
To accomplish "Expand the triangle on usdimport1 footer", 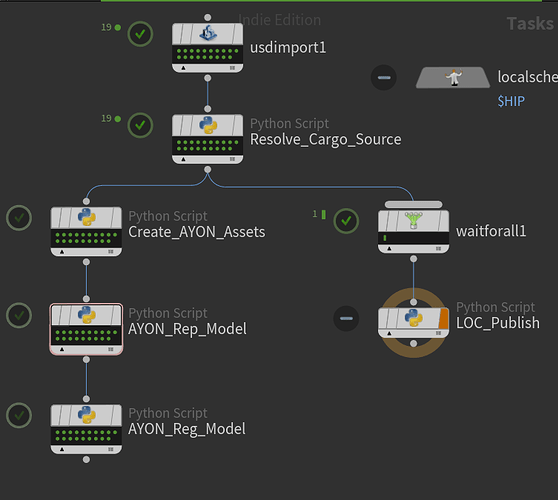I will [x=183, y=68].
